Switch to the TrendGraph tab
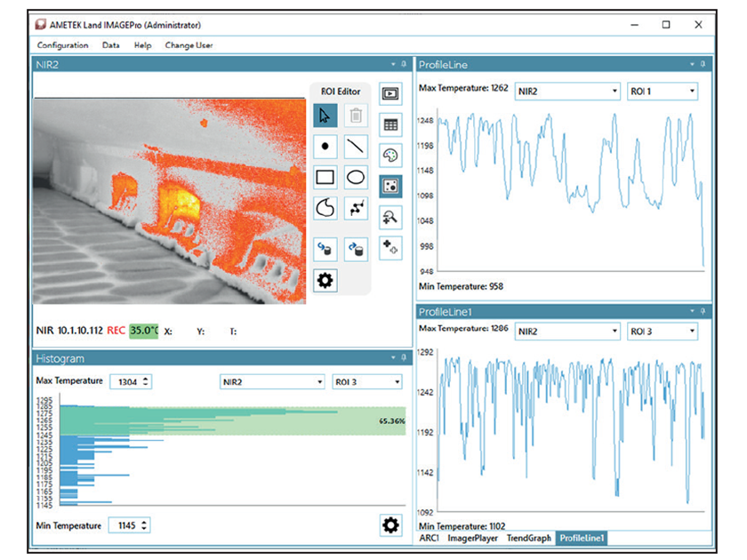 (x=530, y=539)
